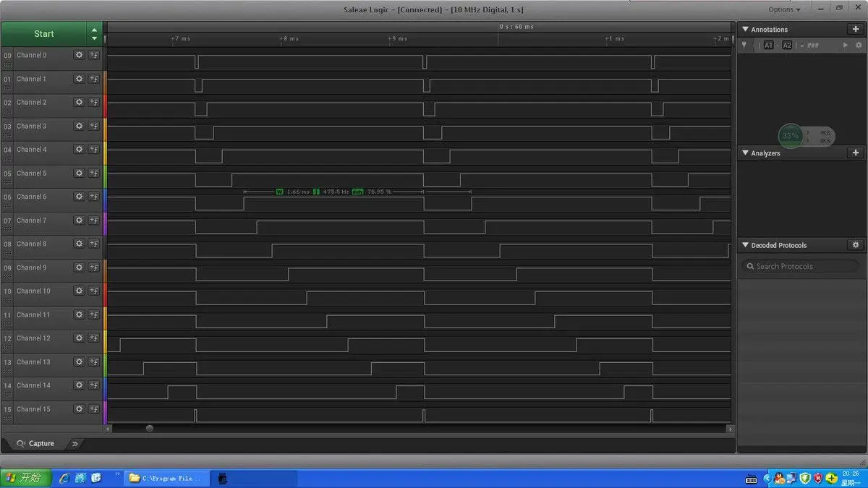Add a new analyzer with plus icon

point(855,153)
